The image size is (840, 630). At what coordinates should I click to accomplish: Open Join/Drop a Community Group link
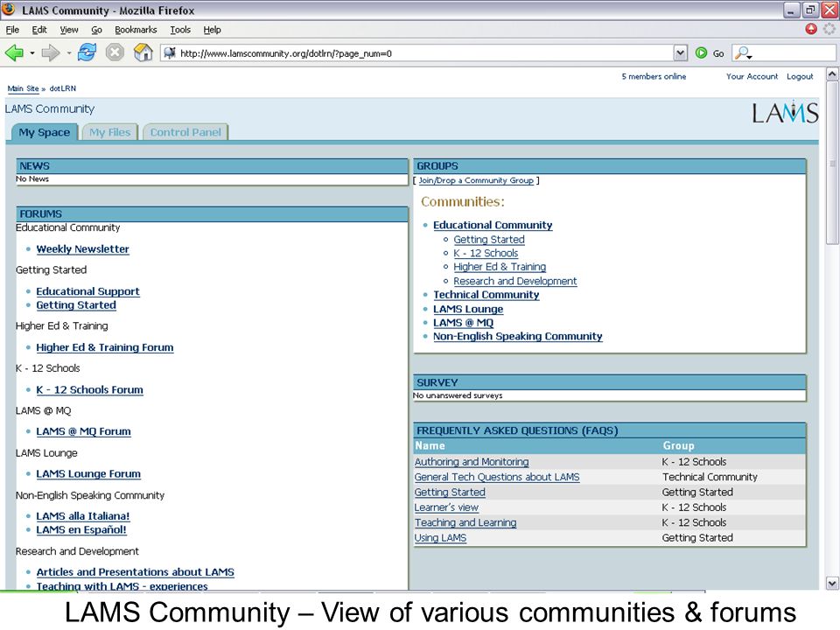click(476, 180)
